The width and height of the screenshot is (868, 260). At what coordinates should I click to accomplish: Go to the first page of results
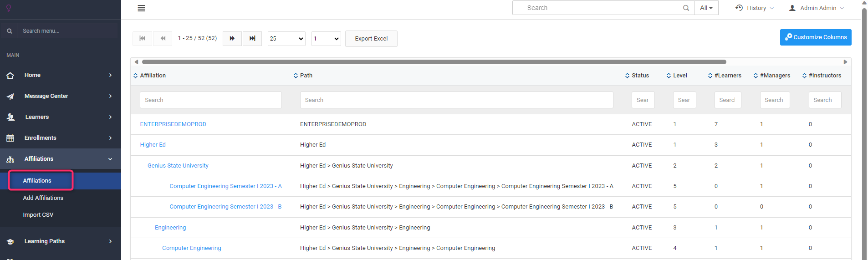click(142, 39)
